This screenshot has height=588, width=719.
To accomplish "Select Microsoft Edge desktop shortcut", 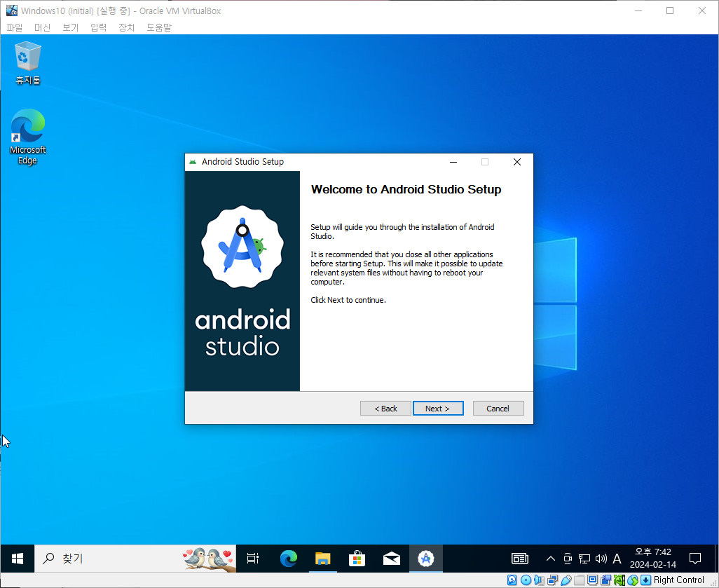I will pyautogui.click(x=28, y=137).
